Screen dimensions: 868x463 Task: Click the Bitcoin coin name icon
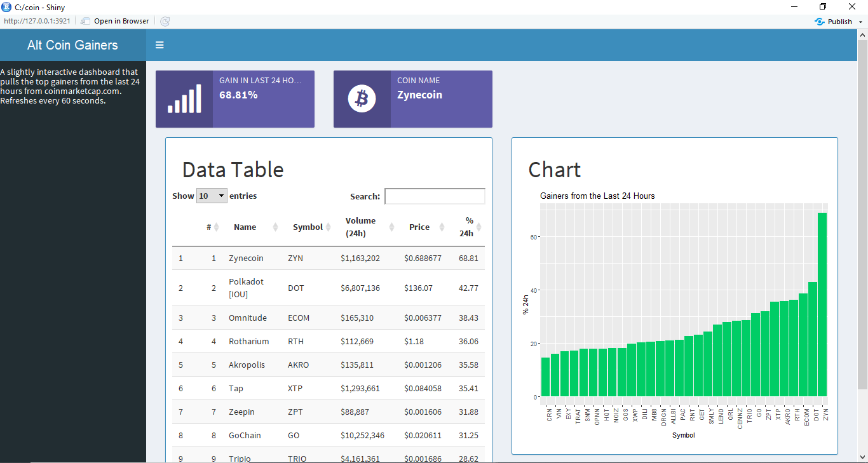point(362,99)
